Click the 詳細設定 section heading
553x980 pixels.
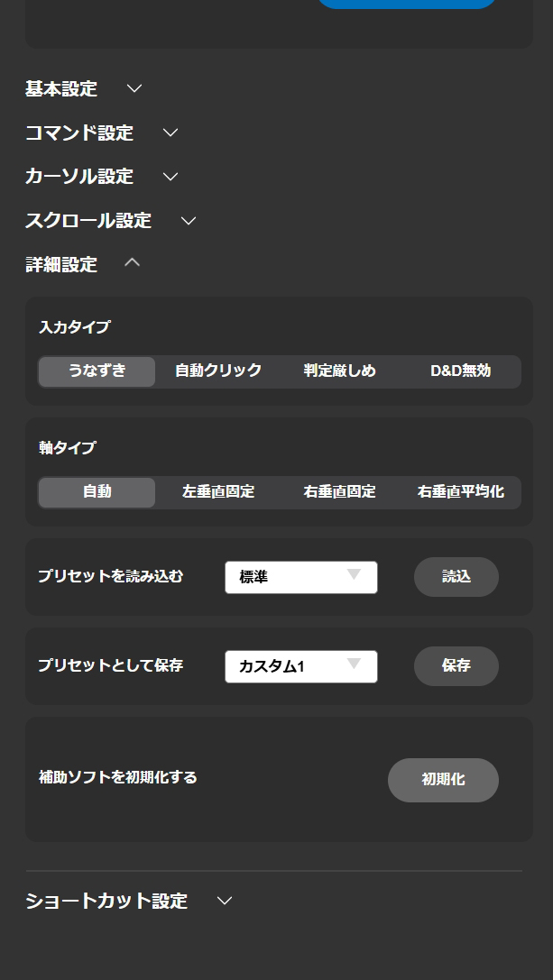pyautogui.click(x=61, y=264)
